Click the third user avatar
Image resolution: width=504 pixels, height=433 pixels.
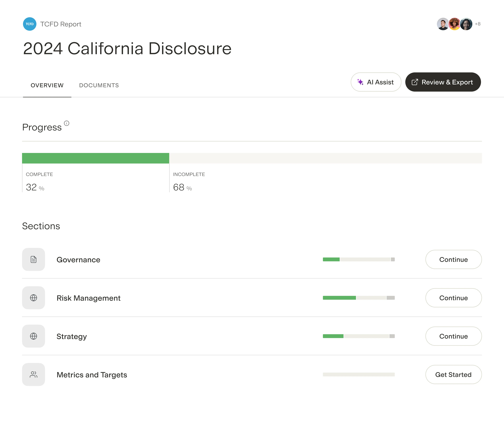point(466,24)
